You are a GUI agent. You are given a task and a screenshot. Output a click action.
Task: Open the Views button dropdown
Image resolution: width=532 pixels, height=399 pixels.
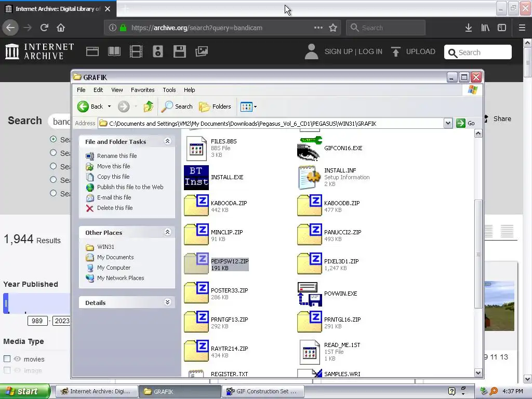[256, 107]
